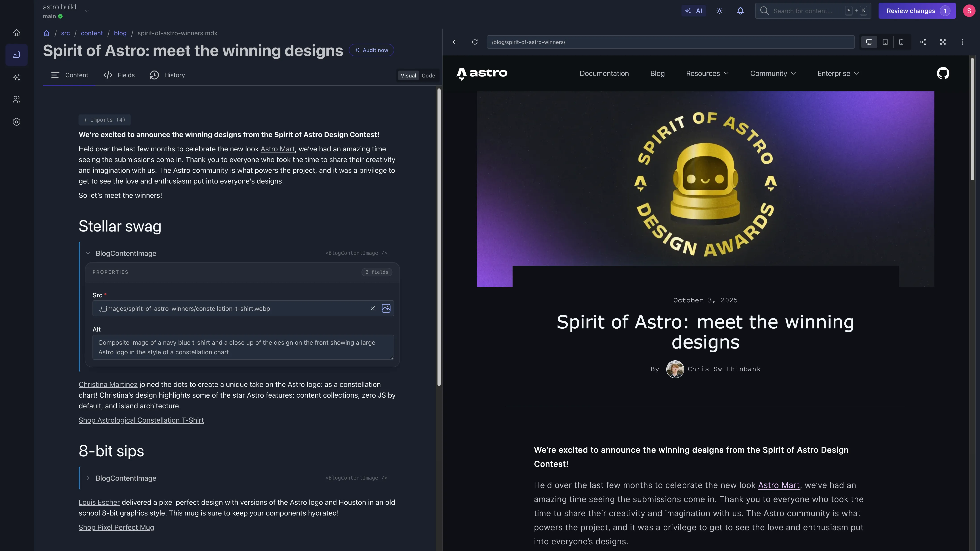Click the History tab clock icon
The width and height of the screenshot is (980, 551).
coord(154,75)
